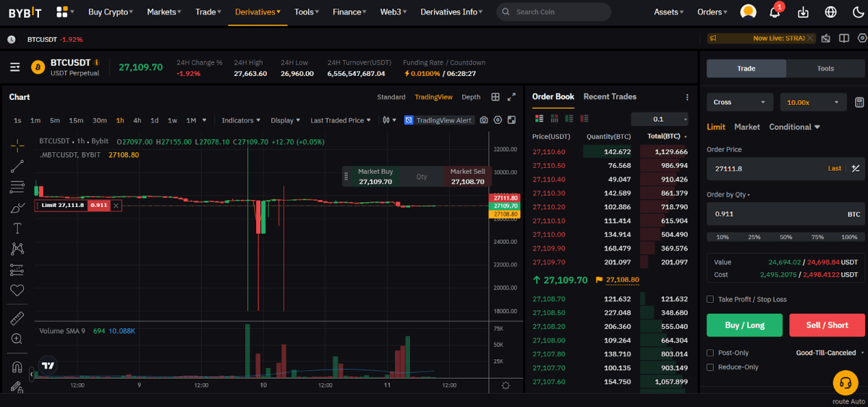Tick the Post-Only checkbox
Image resolution: width=868 pixels, height=407 pixels.
(x=710, y=353)
